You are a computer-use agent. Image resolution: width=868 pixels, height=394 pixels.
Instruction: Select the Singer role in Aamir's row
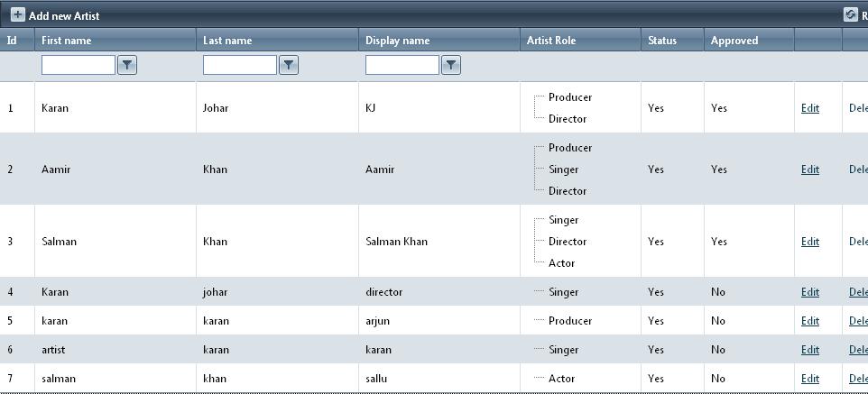(564, 170)
